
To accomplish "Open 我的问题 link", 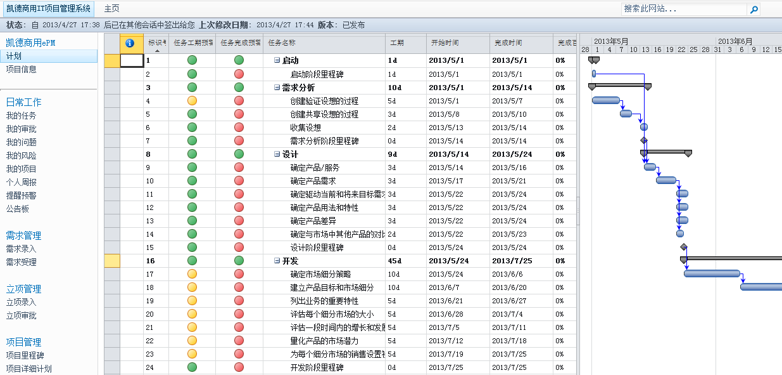I will point(21,143).
